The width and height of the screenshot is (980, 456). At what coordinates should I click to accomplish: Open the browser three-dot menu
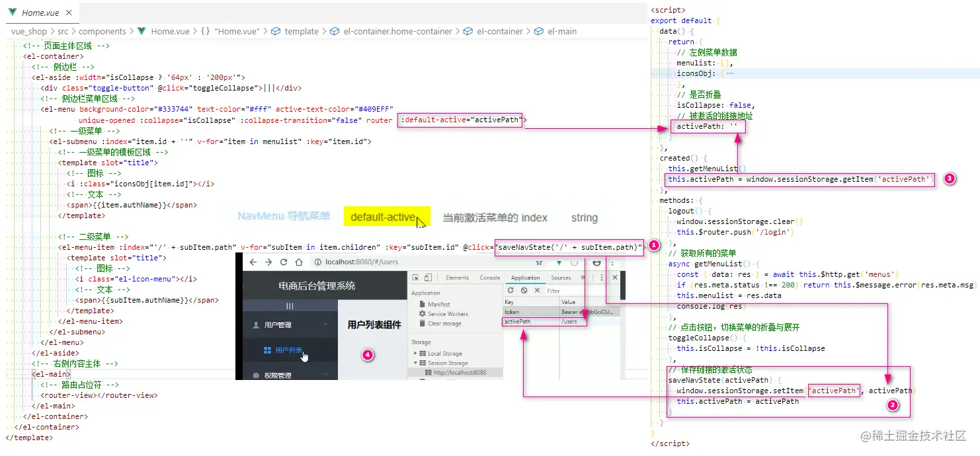(612, 263)
